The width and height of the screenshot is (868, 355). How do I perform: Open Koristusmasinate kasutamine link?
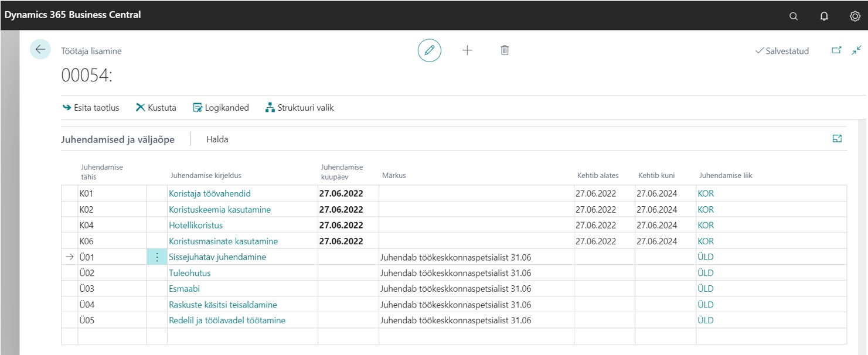223,241
